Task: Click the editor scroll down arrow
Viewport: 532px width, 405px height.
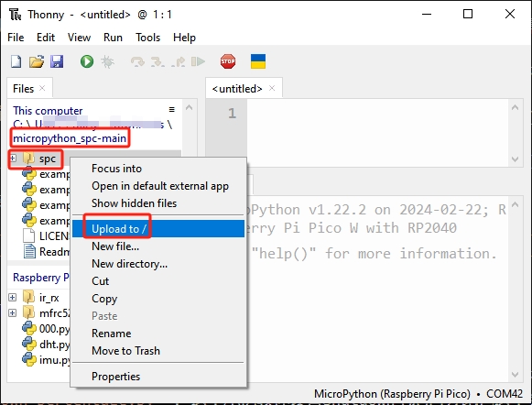Action: click(x=515, y=159)
